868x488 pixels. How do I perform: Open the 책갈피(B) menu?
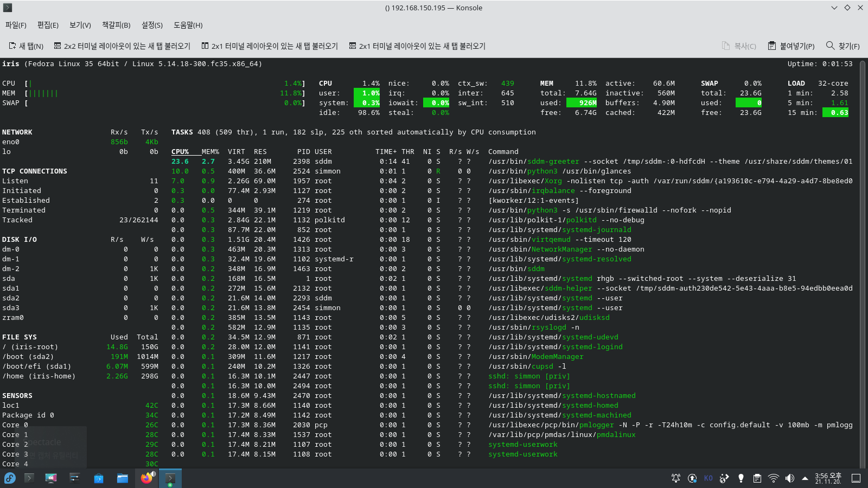(116, 25)
